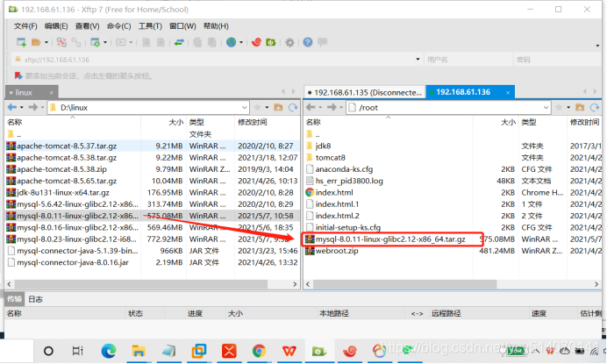Click the favorites star in remote pane
Viewport: 607px width, 364px height.
point(559,107)
